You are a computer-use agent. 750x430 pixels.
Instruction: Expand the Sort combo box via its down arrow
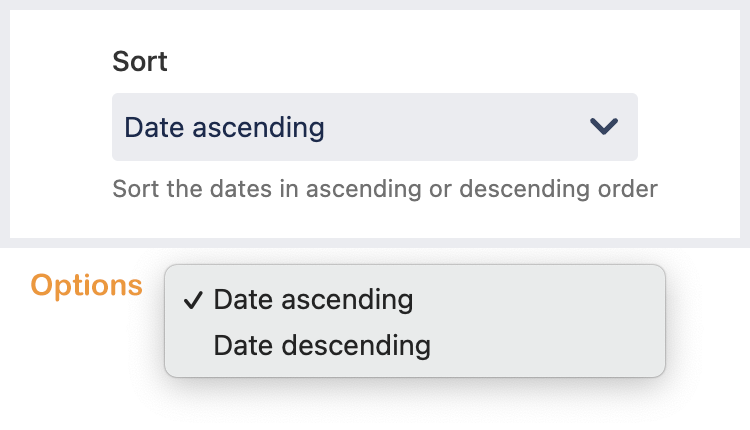604,127
